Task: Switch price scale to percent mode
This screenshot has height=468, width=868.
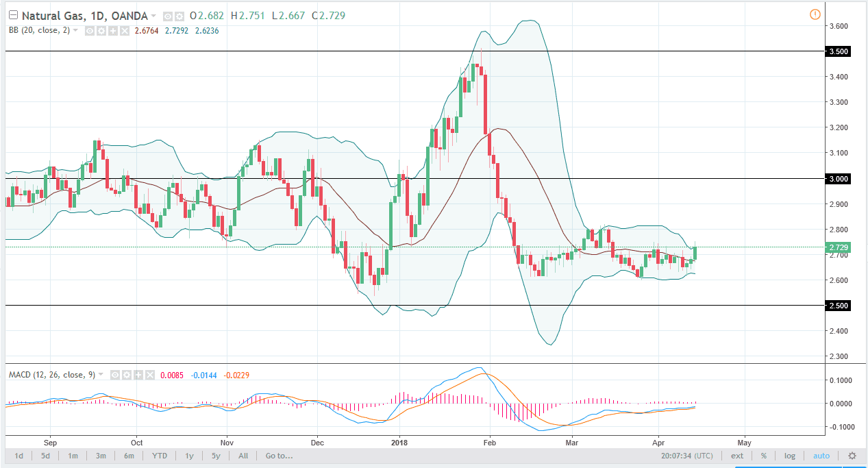Action: (763, 456)
